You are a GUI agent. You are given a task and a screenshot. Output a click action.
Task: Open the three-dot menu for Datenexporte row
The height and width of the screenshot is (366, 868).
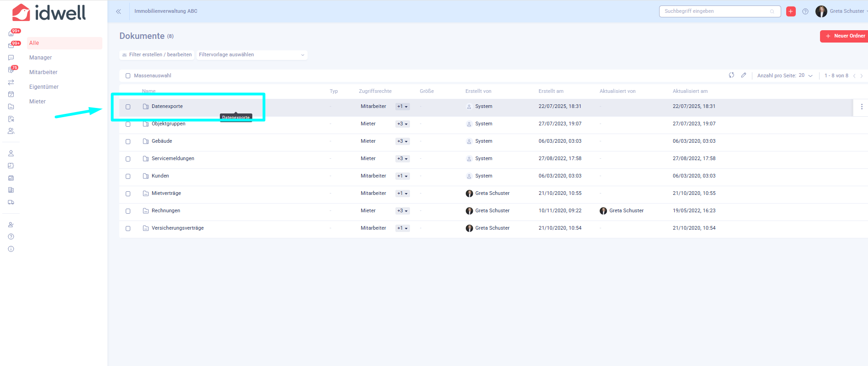click(862, 107)
